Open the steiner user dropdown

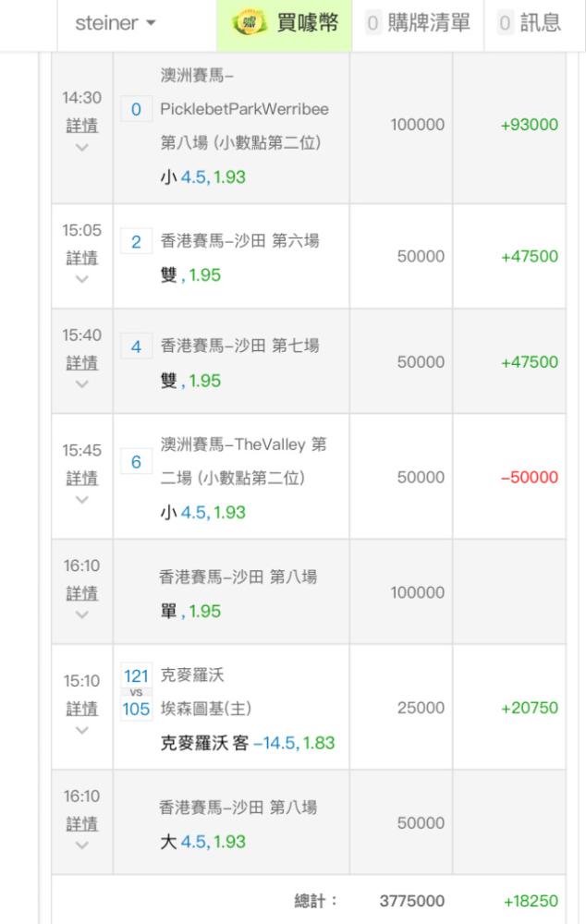tap(116, 24)
